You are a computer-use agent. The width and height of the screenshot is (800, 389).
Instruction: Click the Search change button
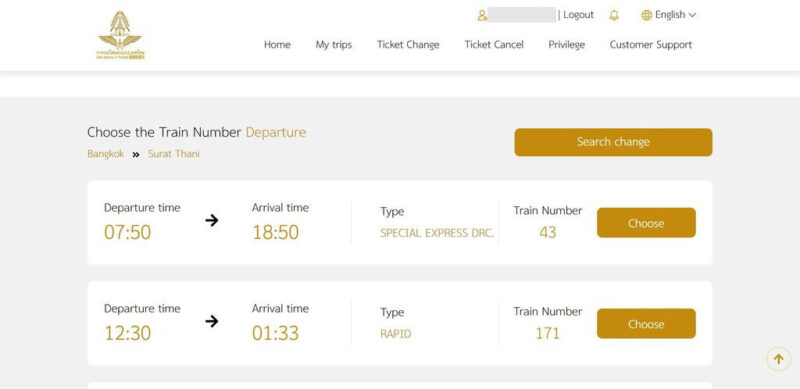(613, 142)
